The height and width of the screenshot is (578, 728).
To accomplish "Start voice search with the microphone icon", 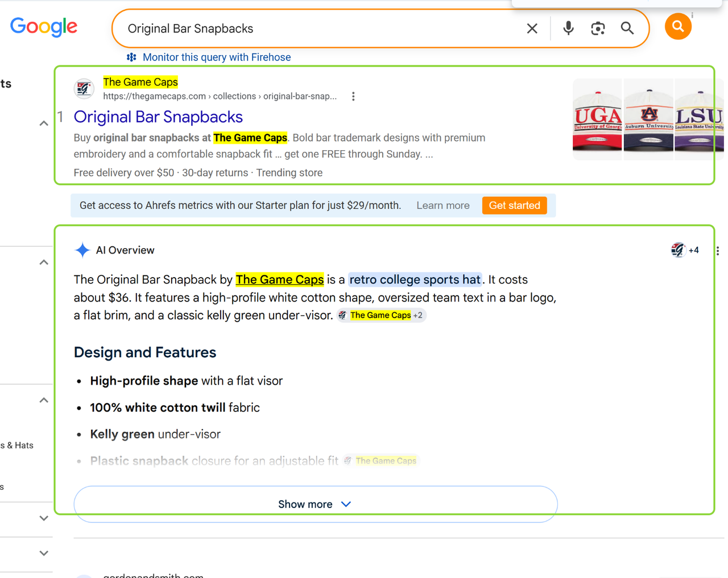I will [568, 28].
